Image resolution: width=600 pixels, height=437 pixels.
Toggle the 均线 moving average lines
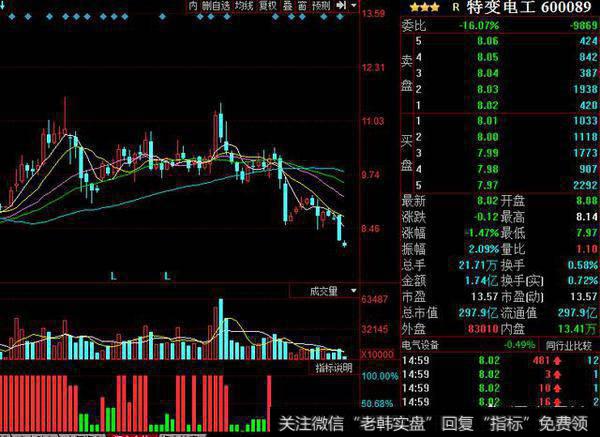coord(244,6)
